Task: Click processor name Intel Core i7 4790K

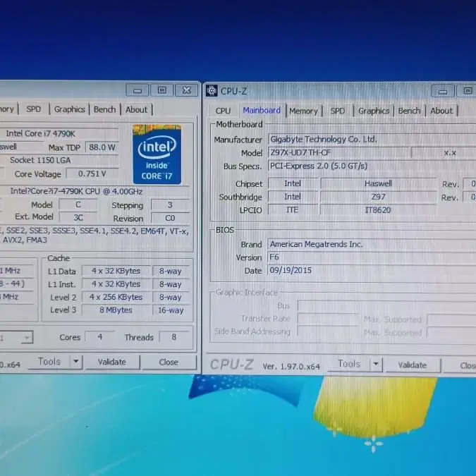Action: click(x=59, y=133)
